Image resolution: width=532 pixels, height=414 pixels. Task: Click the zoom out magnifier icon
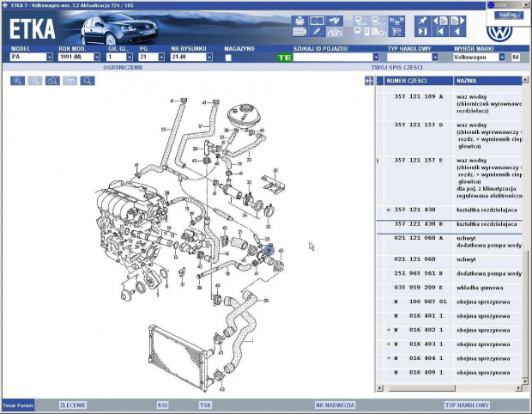pyautogui.click(x=35, y=81)
